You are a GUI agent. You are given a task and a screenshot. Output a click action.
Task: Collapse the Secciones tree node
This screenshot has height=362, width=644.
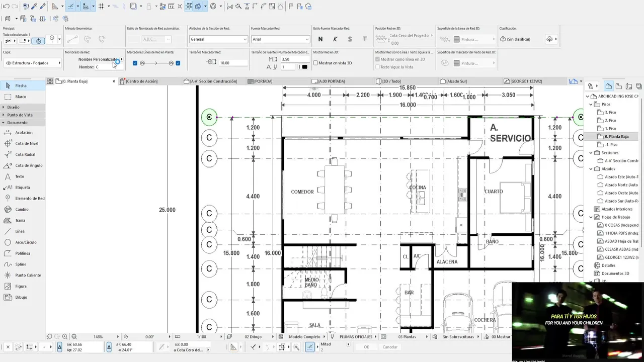pyautogui.click(x=591, y=152)
